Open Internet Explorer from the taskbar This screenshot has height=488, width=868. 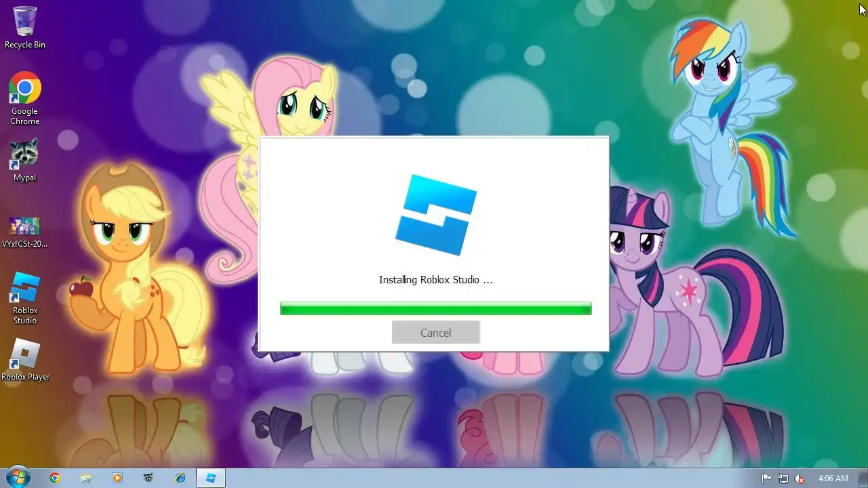coord(180,478)
